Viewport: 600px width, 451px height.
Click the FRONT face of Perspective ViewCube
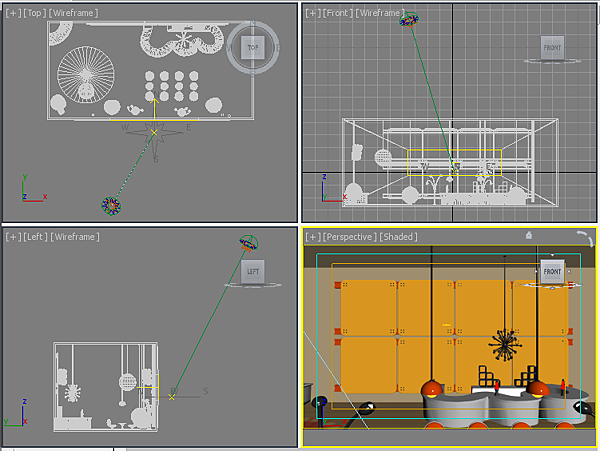[552, 272]
